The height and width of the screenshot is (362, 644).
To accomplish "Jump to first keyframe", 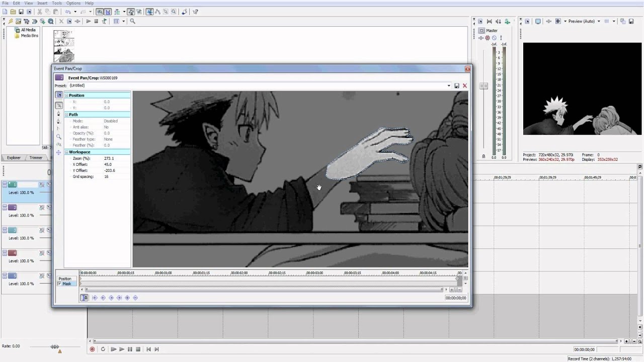I will tap(95, 298).
